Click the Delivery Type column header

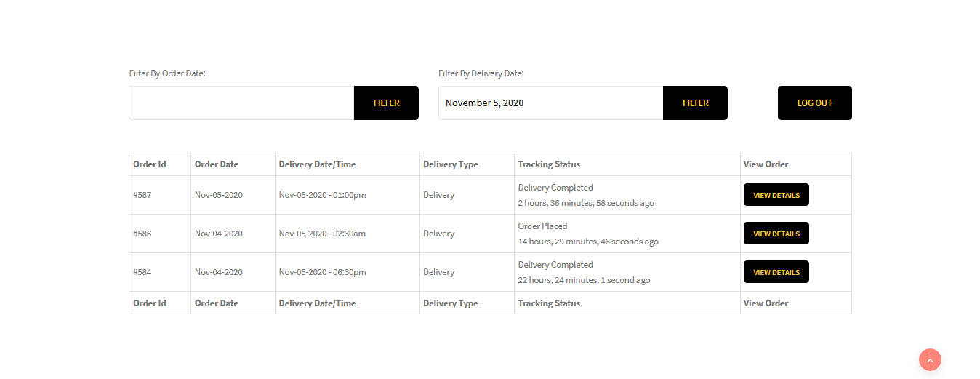pyautogui.click(x=451, y=164)
